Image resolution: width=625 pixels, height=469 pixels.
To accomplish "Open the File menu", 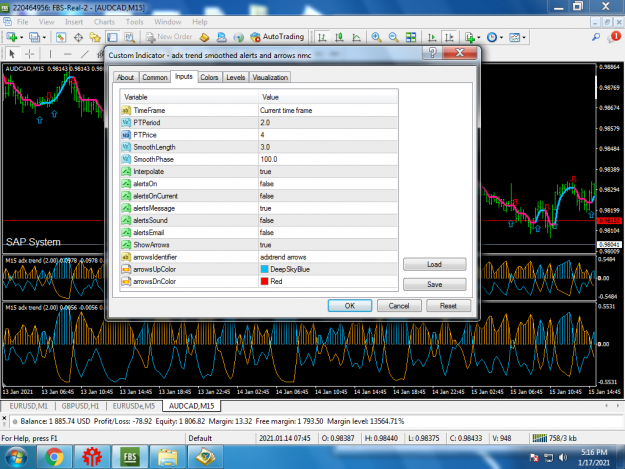I will (x=22, y=22).
